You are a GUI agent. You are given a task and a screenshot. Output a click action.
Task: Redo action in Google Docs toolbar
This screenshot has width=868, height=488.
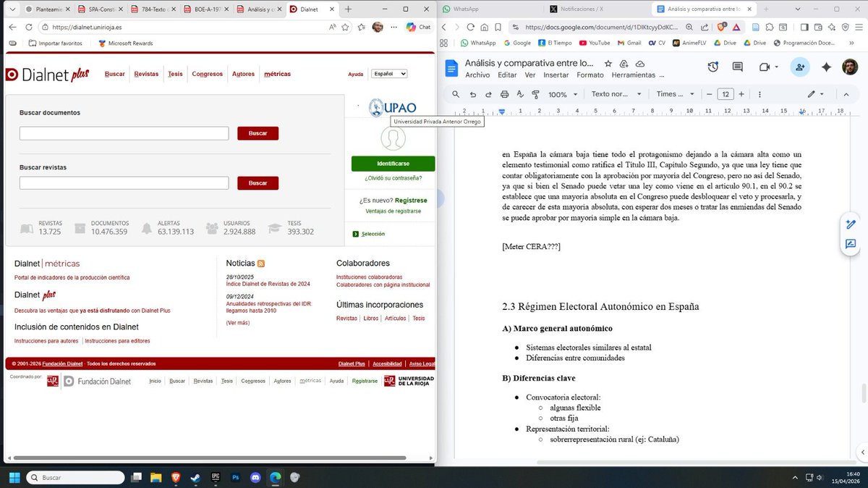[488, 94]
